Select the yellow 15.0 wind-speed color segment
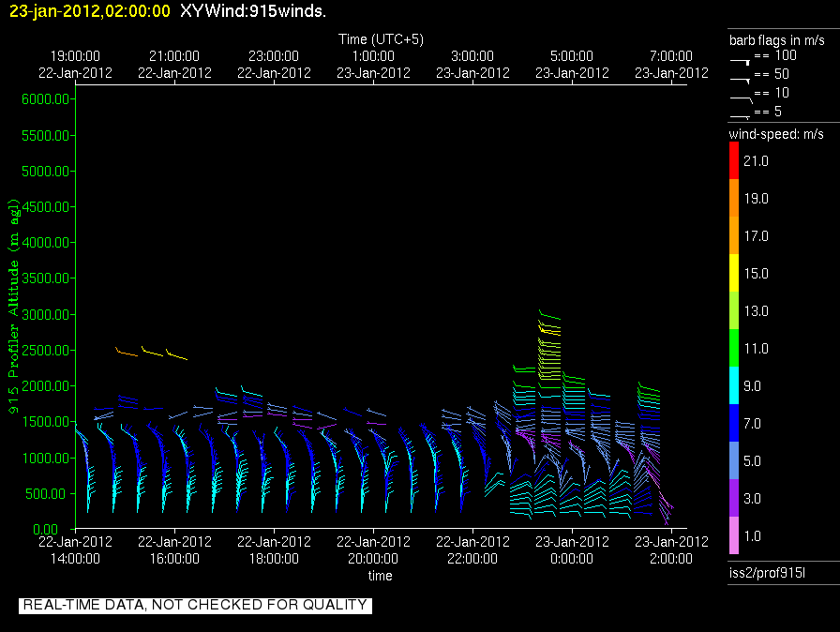This screenshot has width=840, height=632. pyautogui.click(x=734, y=274)
